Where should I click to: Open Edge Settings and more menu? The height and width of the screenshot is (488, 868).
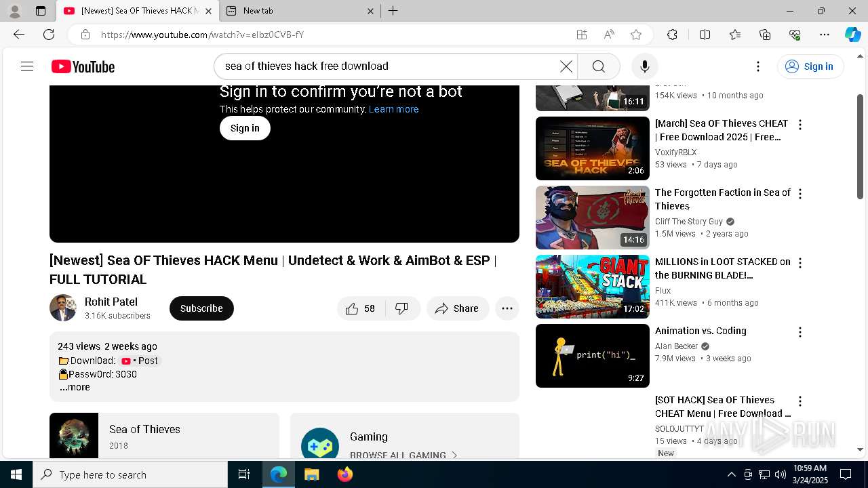coord(825,35)
